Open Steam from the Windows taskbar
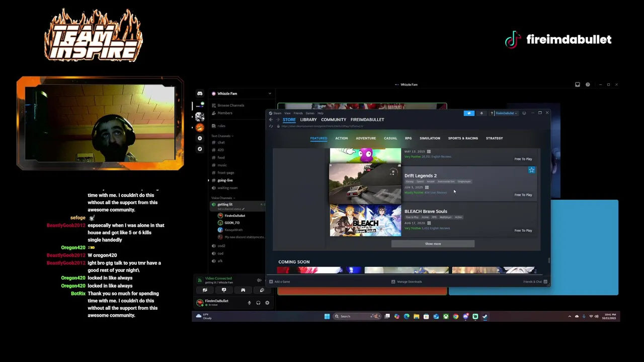Screen dimensions: 644x362 (485, 316)
